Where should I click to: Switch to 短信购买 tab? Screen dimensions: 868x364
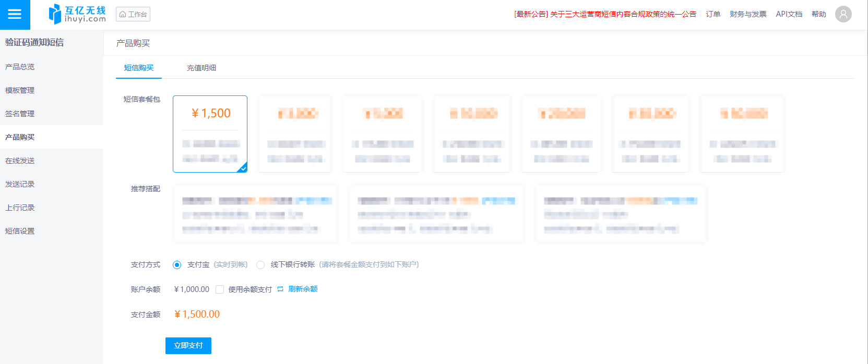click(x=139, y=68)
